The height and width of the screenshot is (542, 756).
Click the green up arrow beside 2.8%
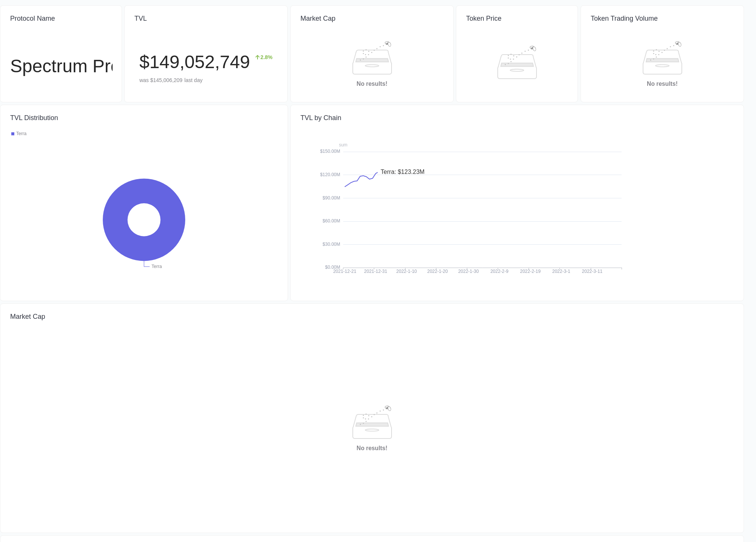[x=258, y=56]
